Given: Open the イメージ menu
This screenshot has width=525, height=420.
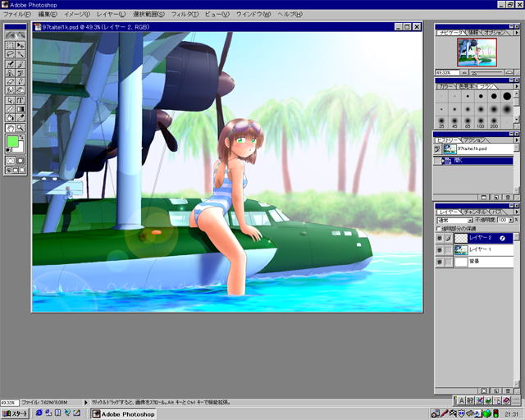Looking at the screenshot, I should pyautogui.click(x=77, y=15).
